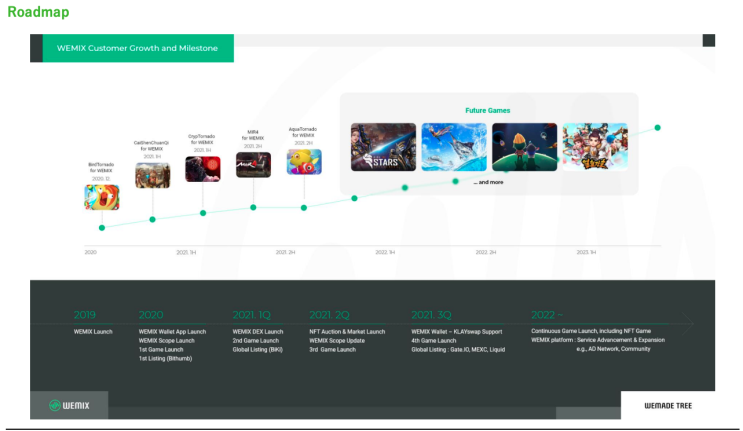Select 'WEMIX DEX Launch' line
The image size is (743, 431).
258,332
